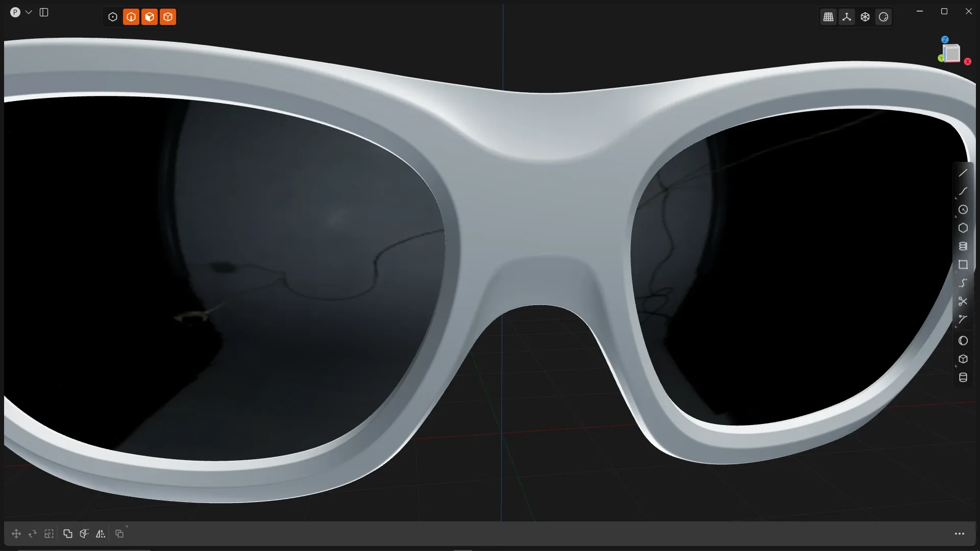Select the Line tool

[x=963, y=173]
